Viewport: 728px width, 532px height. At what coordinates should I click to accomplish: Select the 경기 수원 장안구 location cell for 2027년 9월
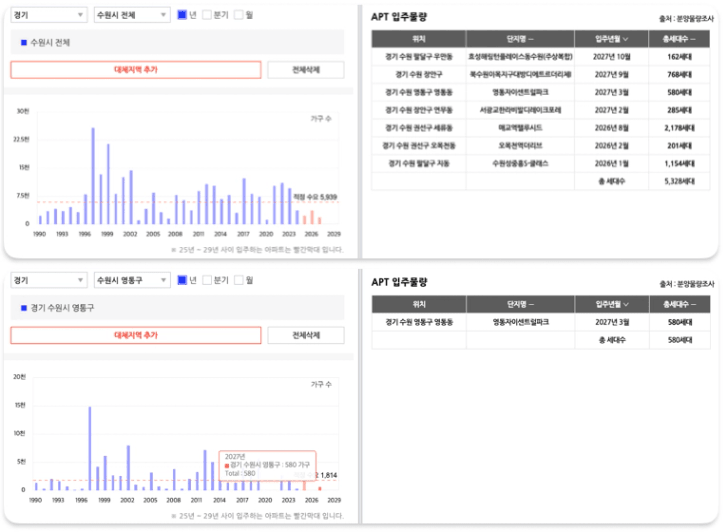(x=419, y=74)
